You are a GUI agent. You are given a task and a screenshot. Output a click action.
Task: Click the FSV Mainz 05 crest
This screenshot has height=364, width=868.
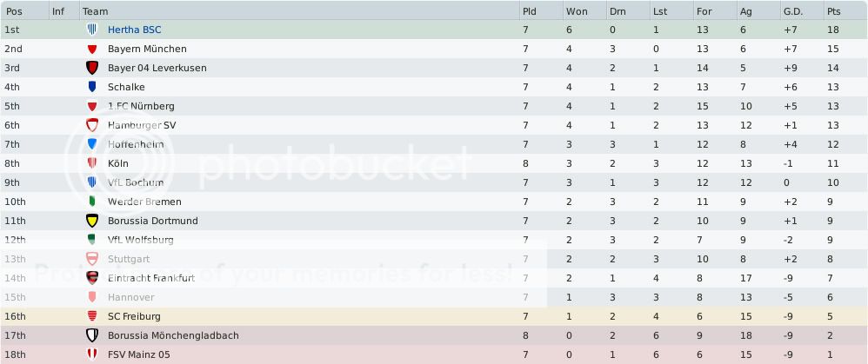(92, 354)
